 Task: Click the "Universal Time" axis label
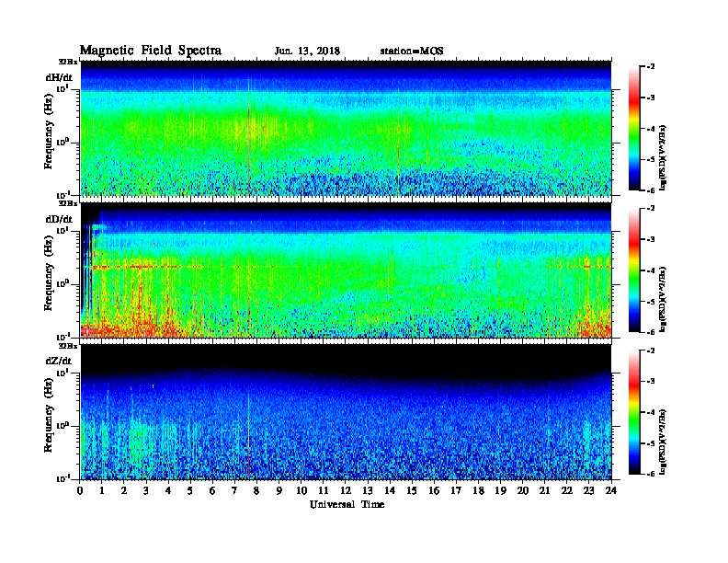coord(347,504)
